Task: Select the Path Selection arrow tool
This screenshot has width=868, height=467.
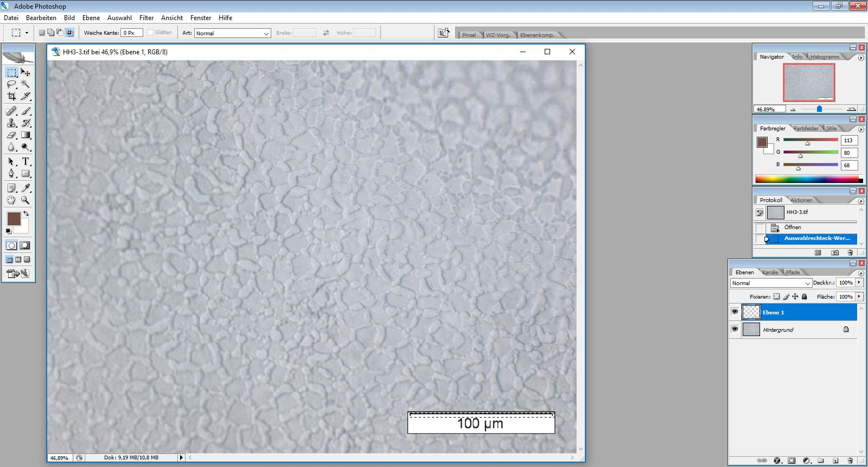Action: [11, 161]
